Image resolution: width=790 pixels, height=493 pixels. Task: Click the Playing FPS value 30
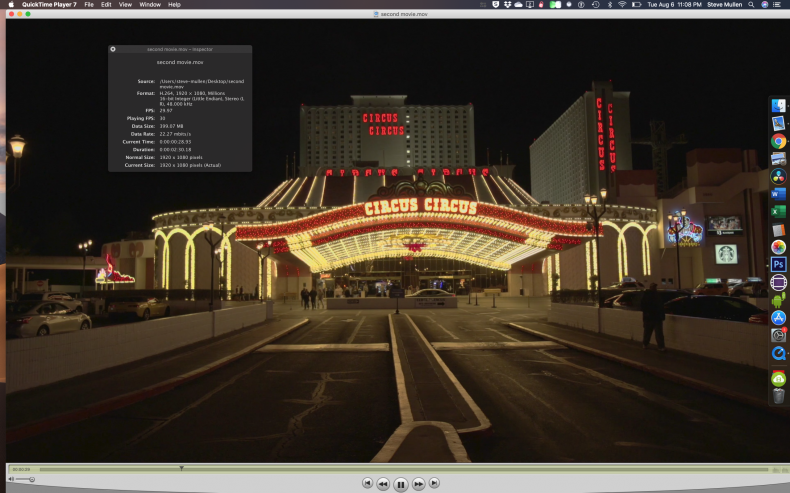click(x=162, y=118)
